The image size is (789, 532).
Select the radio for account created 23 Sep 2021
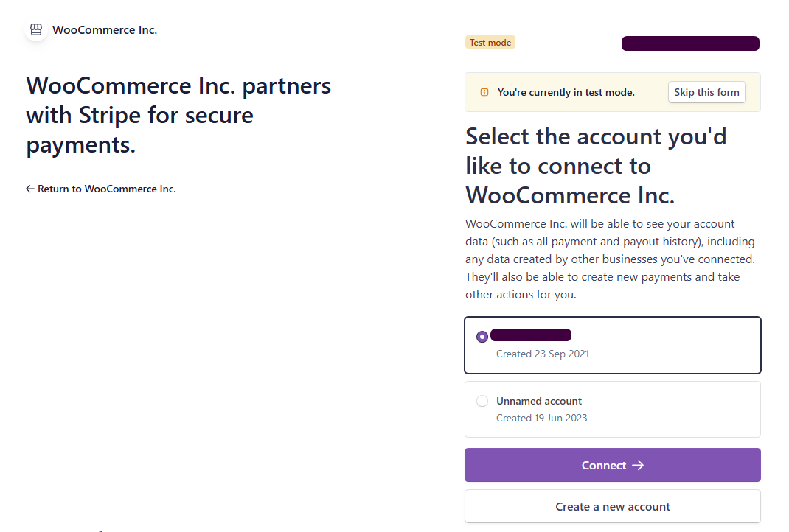click(x=482, y=337)
